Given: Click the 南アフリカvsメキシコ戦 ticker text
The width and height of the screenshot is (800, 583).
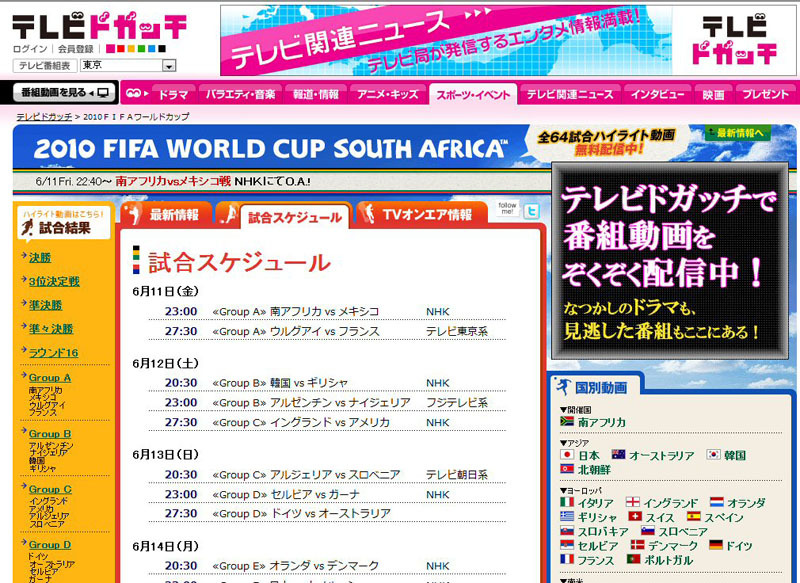Looking at the screenshot, I should coord(173,181).
